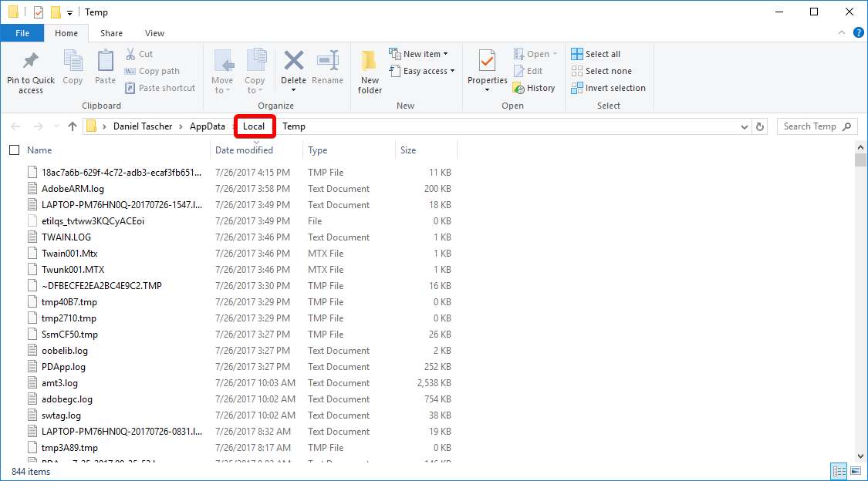The image size is (868, 481).
Task: Click the Copy path icon
Action: (130, 71)
